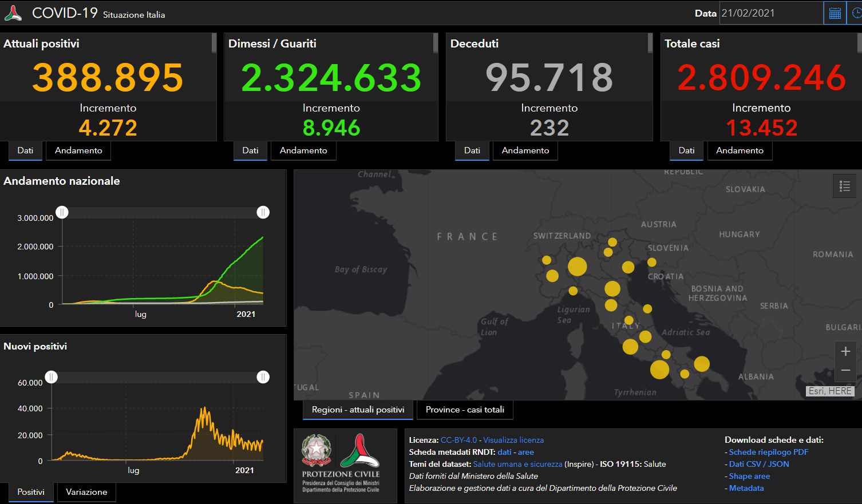Click the Data date input field
Screen dimensions: 862x504
click(x=770, y=13)
